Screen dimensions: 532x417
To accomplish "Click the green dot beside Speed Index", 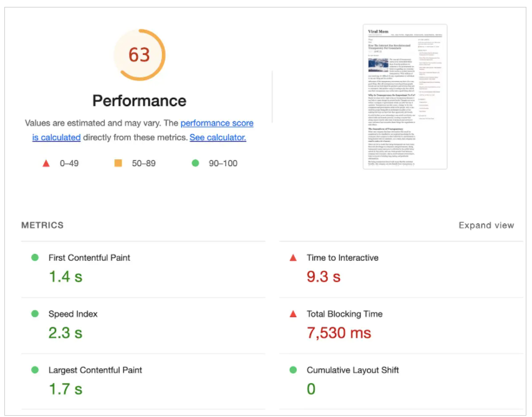I will [x=34, y=313].
